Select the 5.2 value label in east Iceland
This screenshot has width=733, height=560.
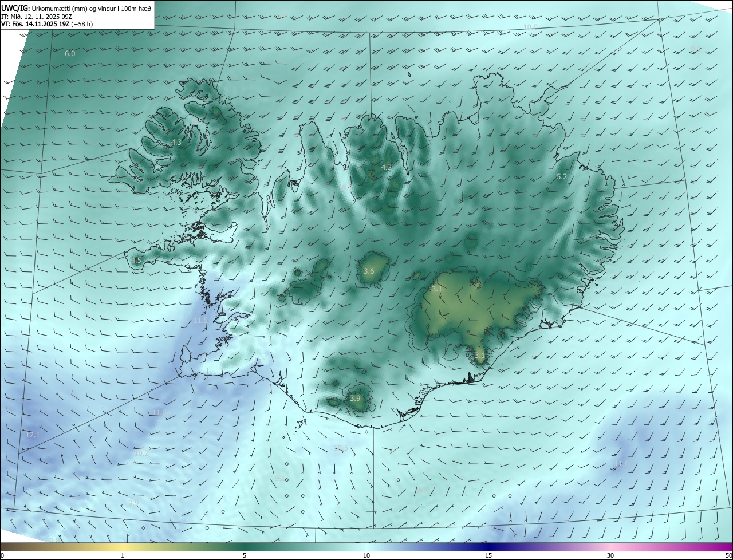pos(562,177)
